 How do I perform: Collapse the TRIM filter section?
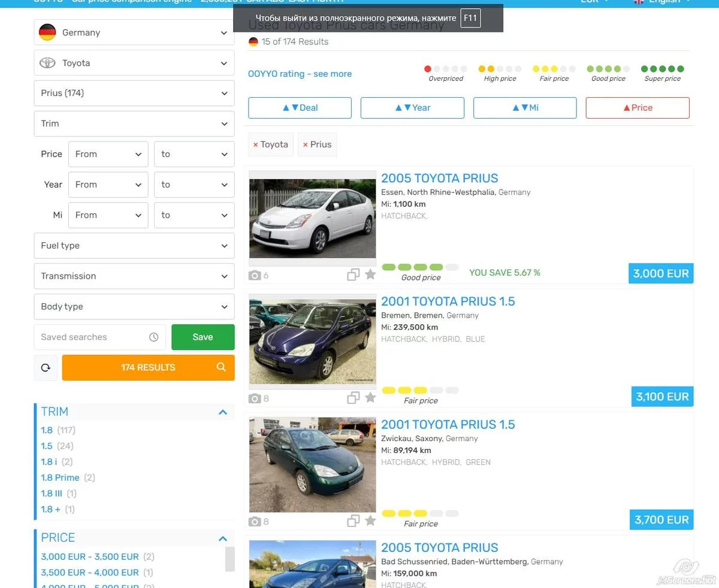[223, 412]
